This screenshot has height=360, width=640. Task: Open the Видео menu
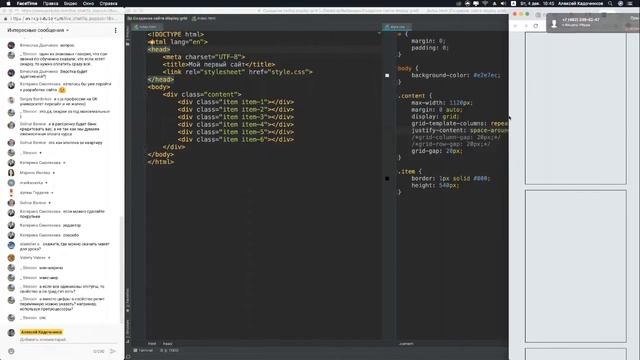(70, 3)
